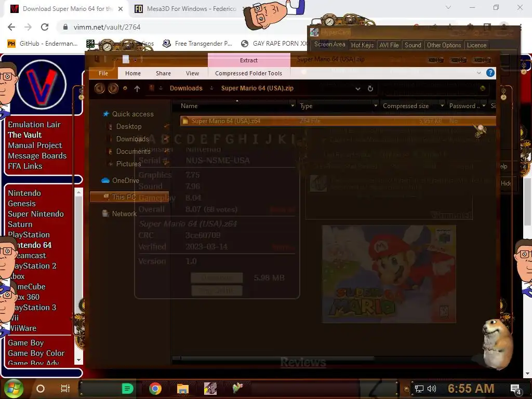Sort by Name column header
This screenshot has height=399, width=532.
189,106
